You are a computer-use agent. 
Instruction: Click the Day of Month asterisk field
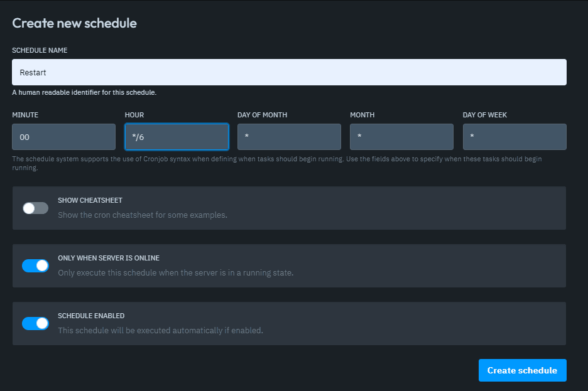point(289,136)
